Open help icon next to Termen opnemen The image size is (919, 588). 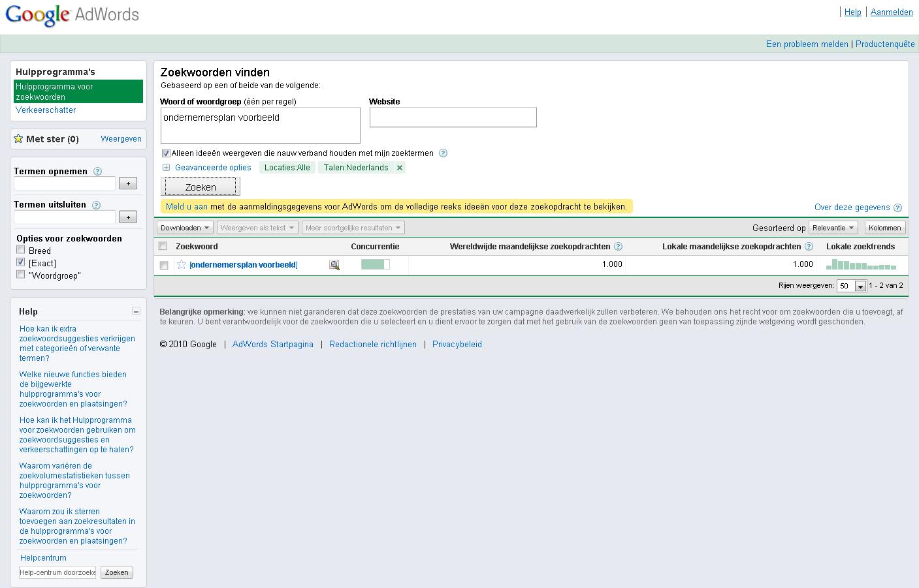click(x=97, y=172)
